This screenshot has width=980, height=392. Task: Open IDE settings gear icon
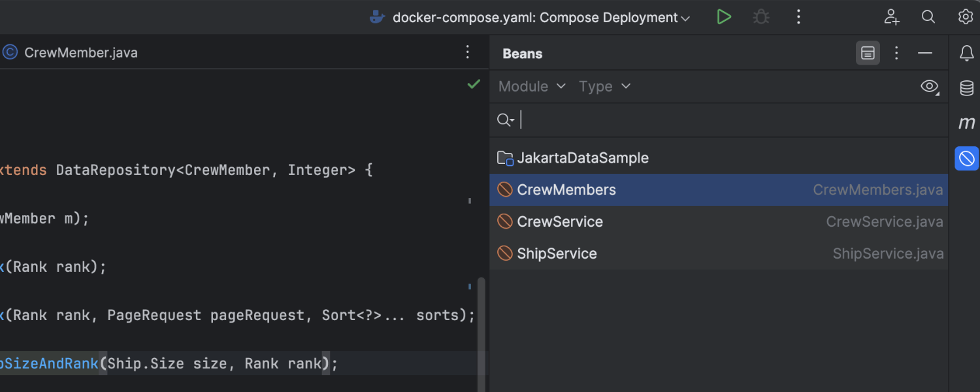pyautogui.click(x=966, y=17)
